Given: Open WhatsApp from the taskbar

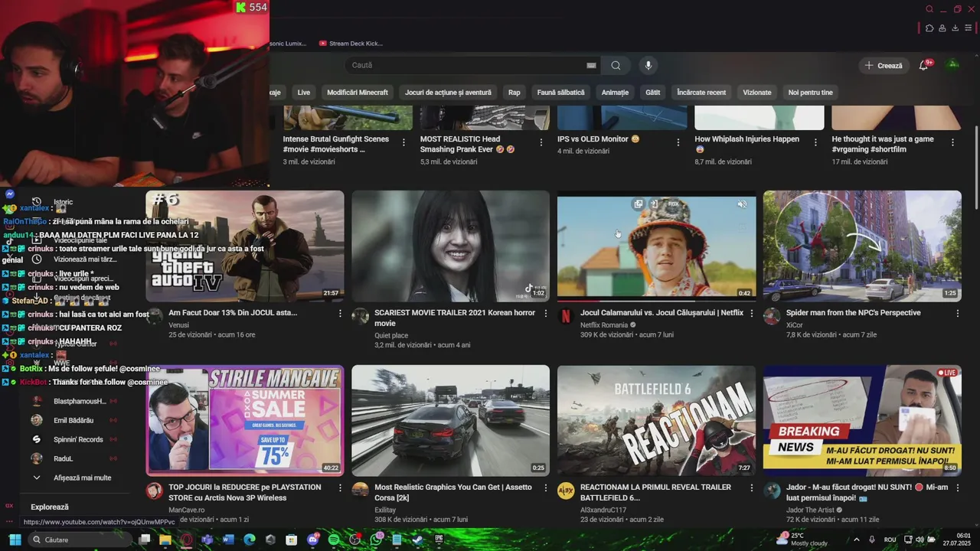Looking at the screenshot, I should [376, 540].
